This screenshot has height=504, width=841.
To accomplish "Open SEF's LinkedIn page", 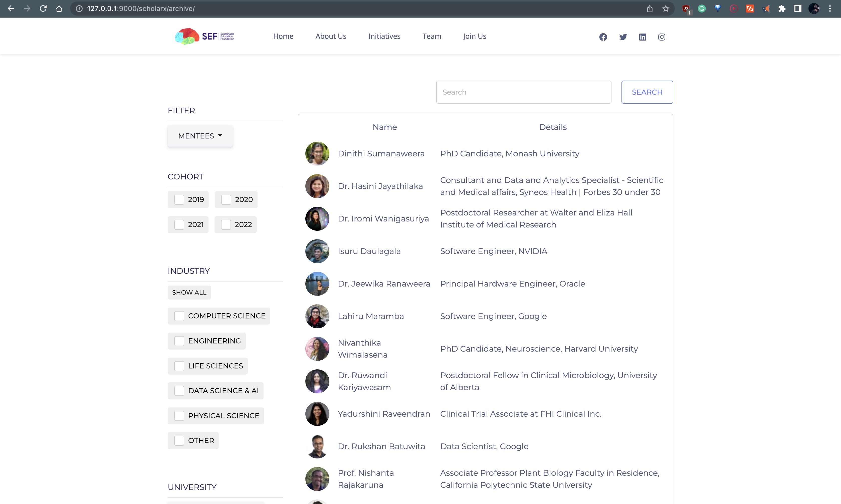I will pyautogui.click(x=642, y=37).
